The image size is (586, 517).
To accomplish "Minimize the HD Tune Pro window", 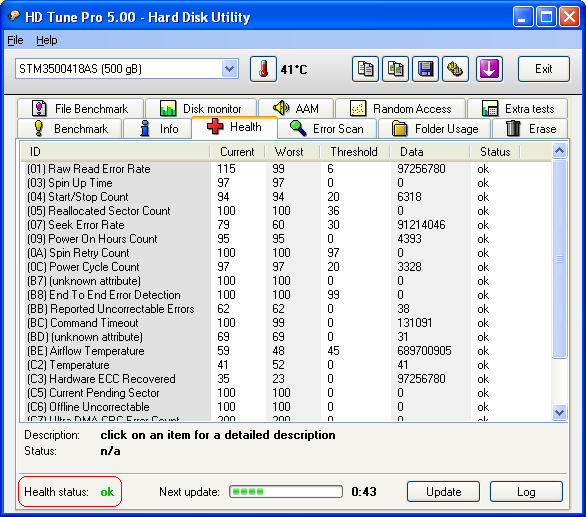I will point(523,17).
